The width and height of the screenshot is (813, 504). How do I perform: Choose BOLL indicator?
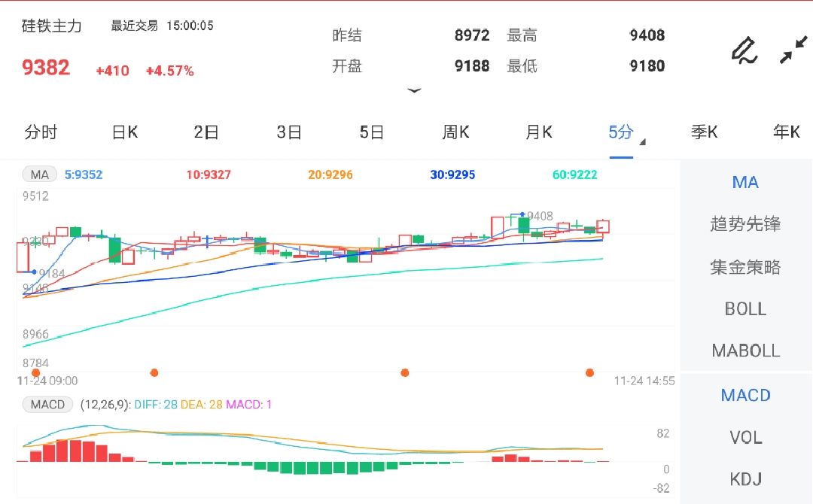click(x=745, y=309)
